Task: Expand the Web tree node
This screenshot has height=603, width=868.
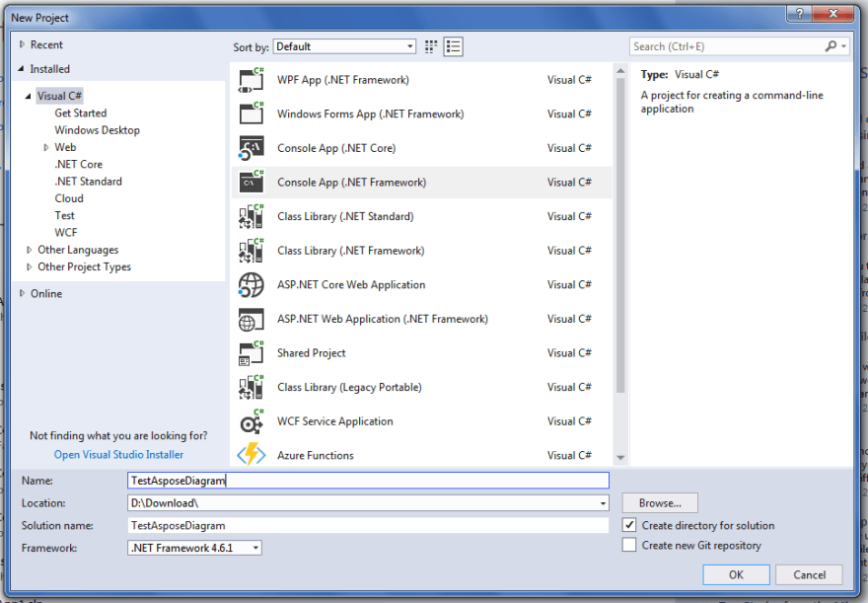Action: [x=46, y=147]
